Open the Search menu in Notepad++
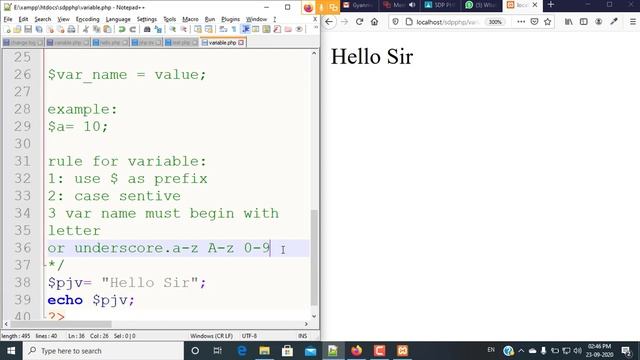The width and height of the screenshot is (640, 360). (42, 19)
